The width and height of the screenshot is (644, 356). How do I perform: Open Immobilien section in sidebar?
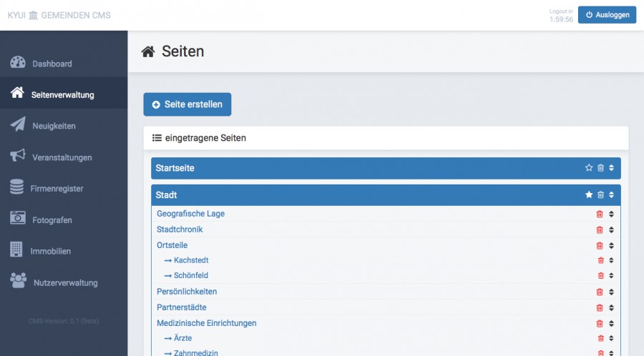pos(50,251)
